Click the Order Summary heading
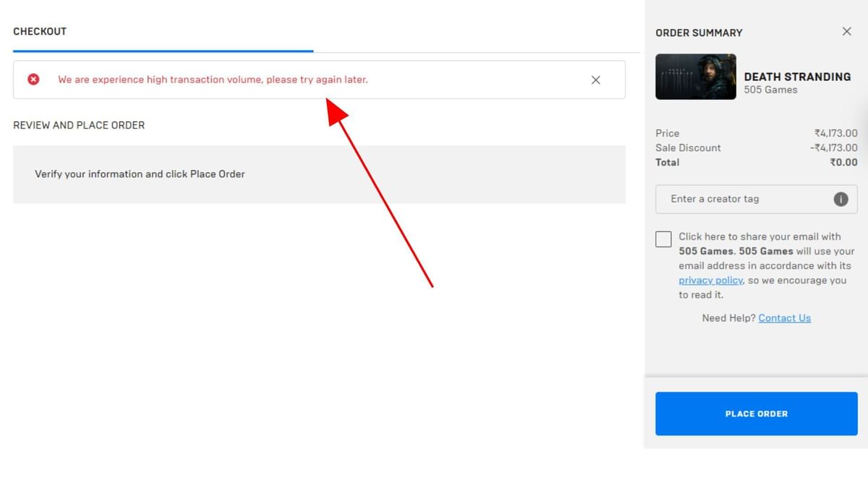Viewport: 868px width, 488px height. (x=699, y=33)
